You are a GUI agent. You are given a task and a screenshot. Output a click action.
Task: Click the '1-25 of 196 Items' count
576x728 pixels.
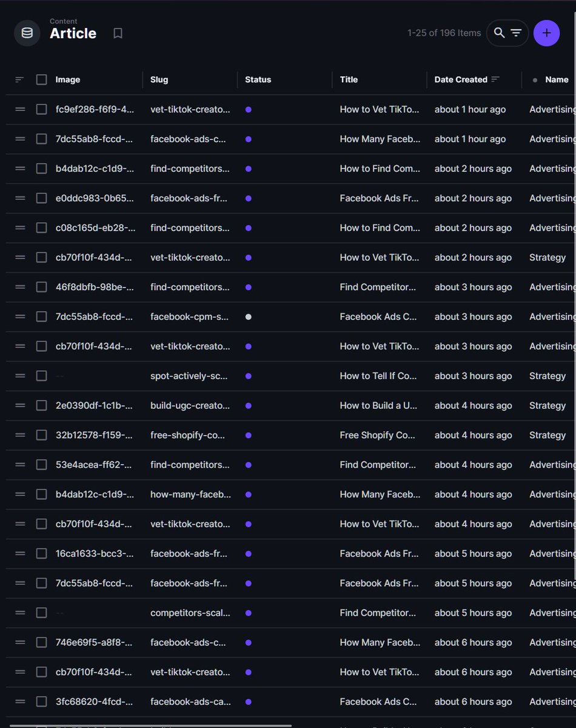tap(444, 33)
